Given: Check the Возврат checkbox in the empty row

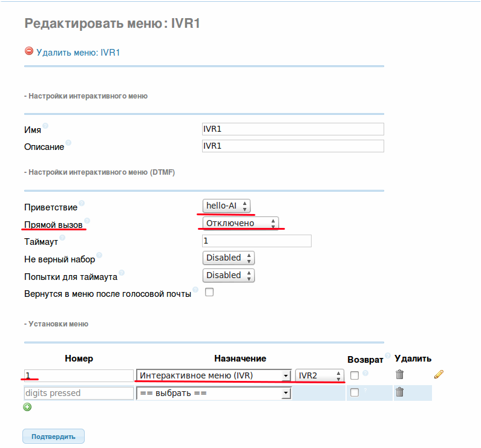Looking at the screenshot, I should tap(355, 393).
